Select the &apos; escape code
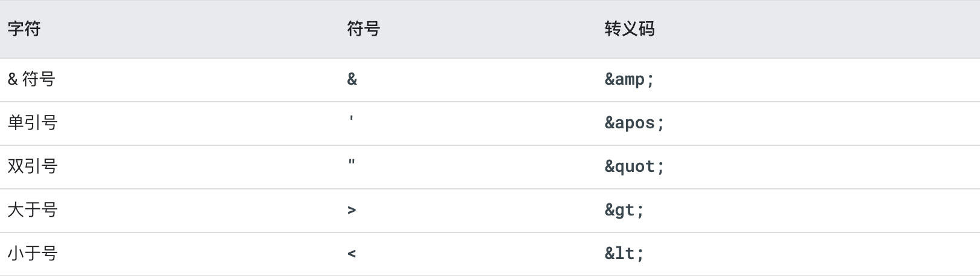The width and height of the screenshot is (980, 276). click(x=634, y=123)
